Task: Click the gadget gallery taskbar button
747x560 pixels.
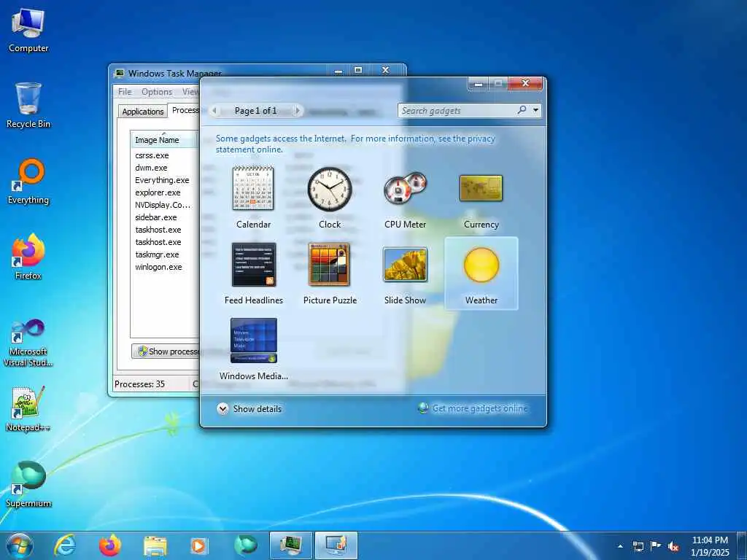Action: point(336,545)
